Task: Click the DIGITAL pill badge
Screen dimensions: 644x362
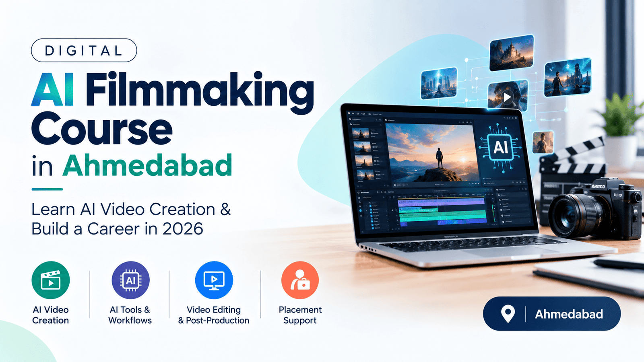Action: coord(84,50)
